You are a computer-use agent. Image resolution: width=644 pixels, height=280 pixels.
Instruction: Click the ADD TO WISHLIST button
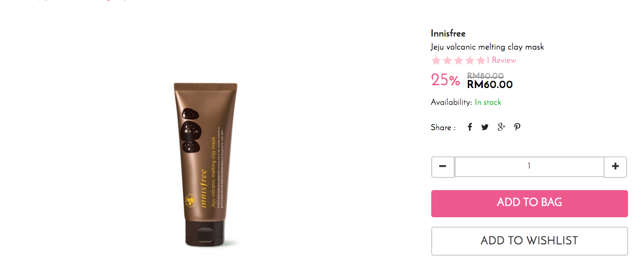529,241
